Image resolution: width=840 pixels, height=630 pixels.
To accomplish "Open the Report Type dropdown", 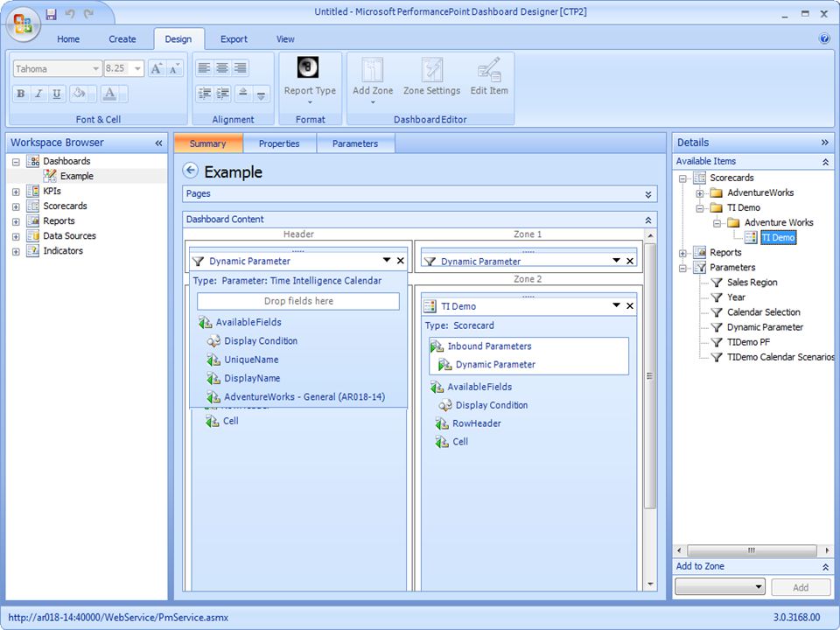I will coord(310,81).
